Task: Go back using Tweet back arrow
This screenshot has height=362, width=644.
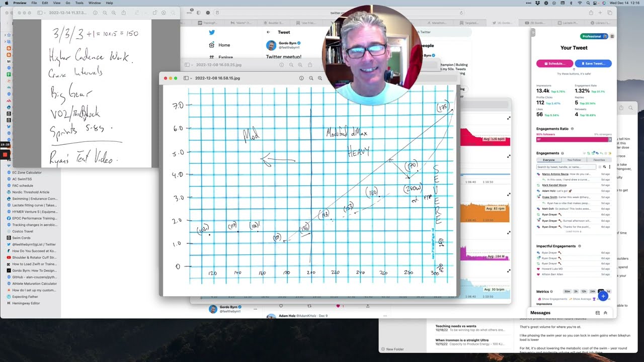Action: coord(268,32)
